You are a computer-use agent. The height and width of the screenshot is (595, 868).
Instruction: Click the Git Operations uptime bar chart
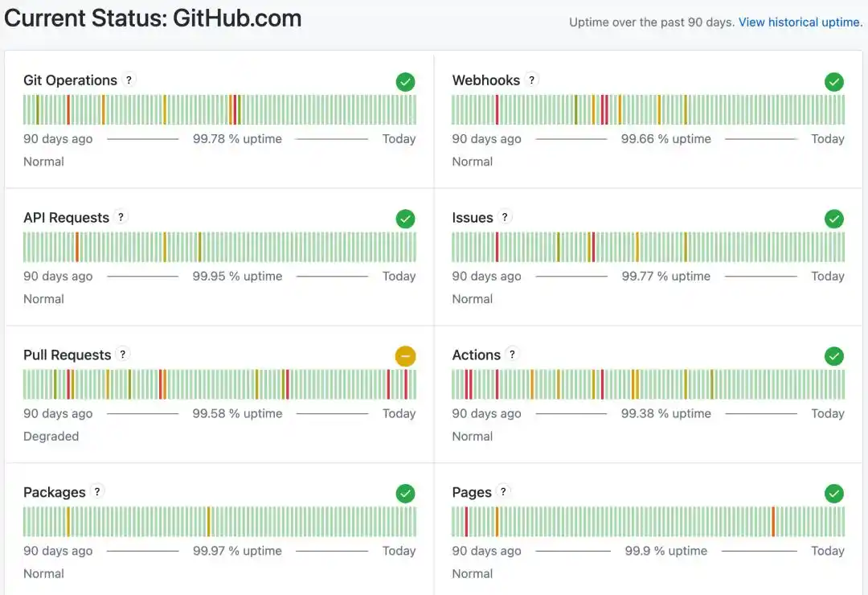tap(219, 109)
